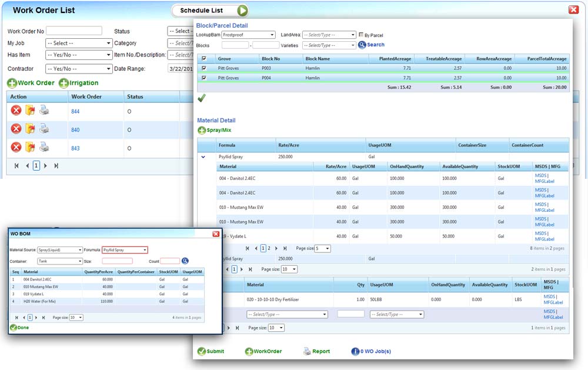Close the WO BOM dialog
Screen dimensions: 588x370
click(x=216, y=234)
